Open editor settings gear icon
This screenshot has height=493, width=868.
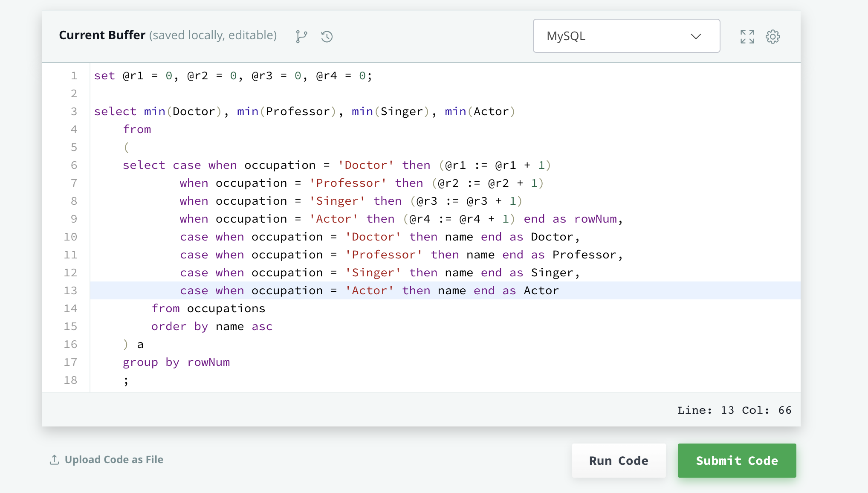(773, 37)
